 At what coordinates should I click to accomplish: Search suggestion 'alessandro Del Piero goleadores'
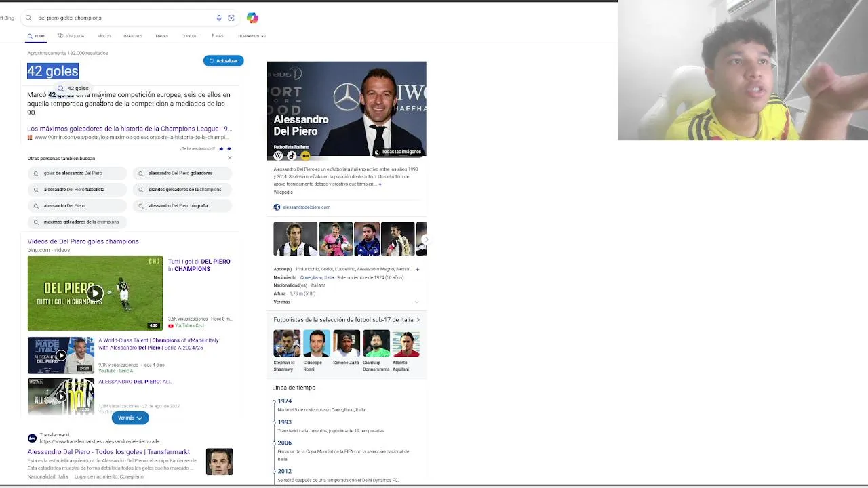182,173
